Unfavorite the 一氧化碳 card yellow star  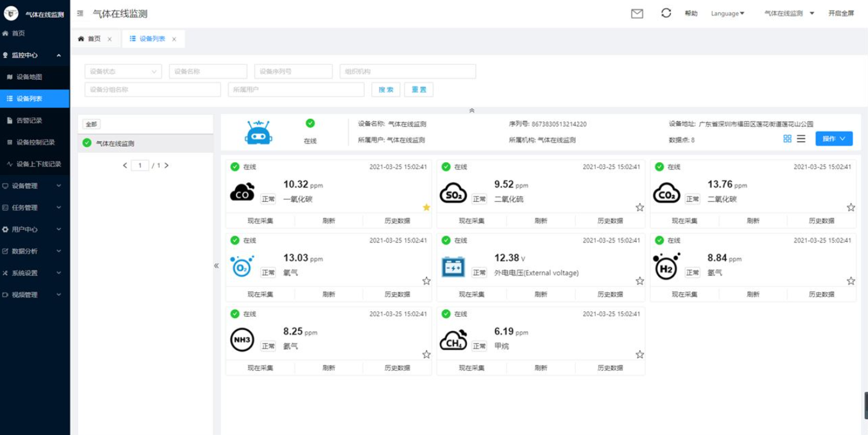[427, 207]
